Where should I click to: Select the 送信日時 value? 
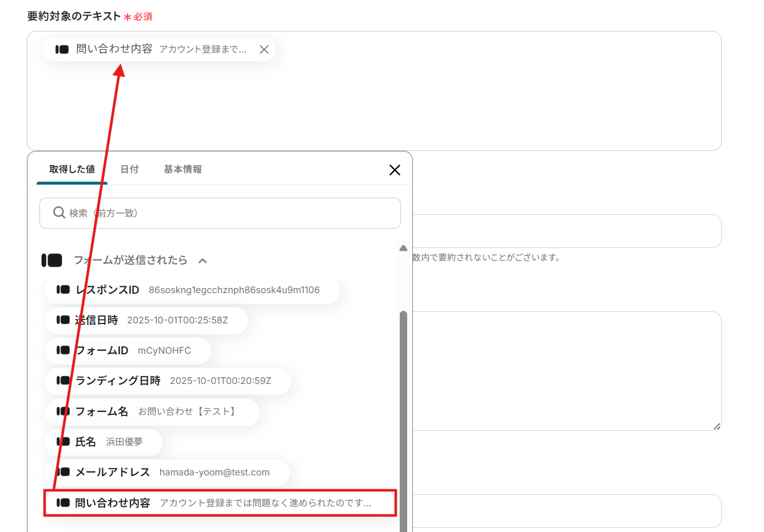146,320
